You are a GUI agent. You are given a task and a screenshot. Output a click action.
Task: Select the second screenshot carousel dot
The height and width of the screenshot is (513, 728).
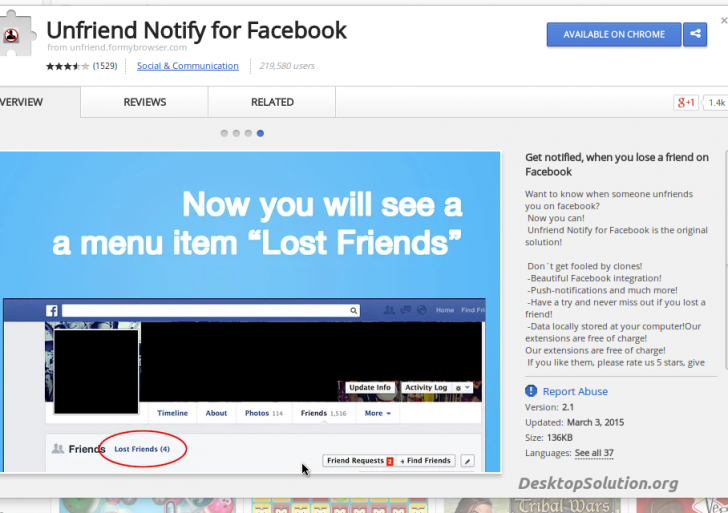(236, 133)
